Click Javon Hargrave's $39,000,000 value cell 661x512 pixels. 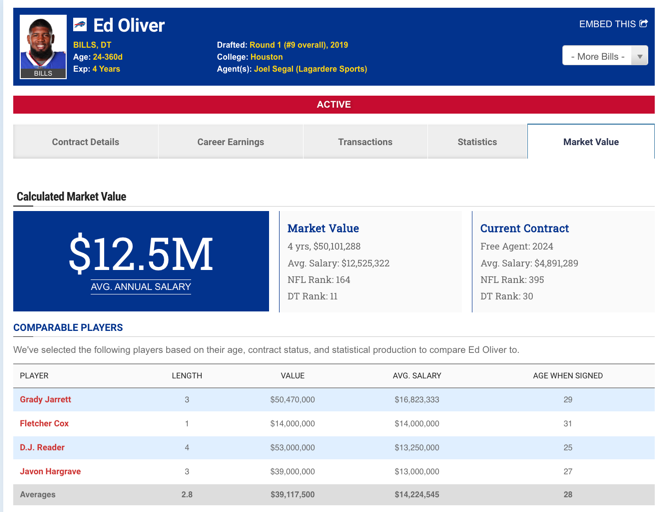click(293, 472)
